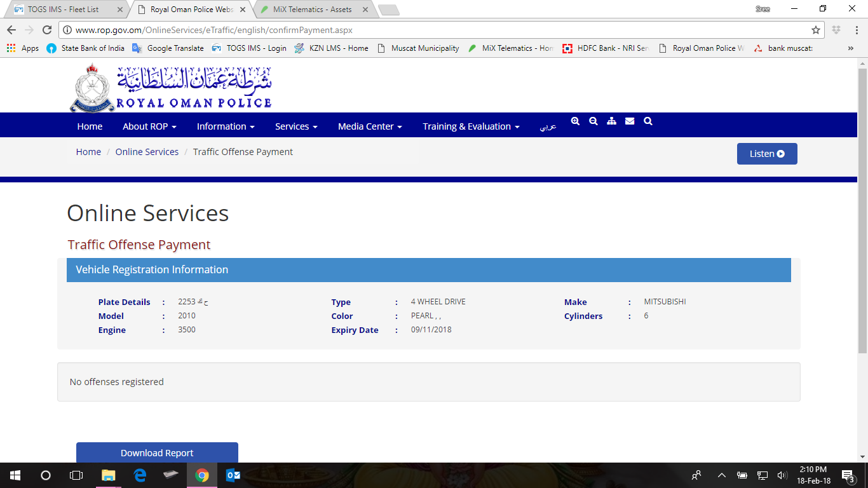Switch to the MiX Telematics - Assets tab
The width and height of the screenshot is (868, 488).
click(311, 10)
